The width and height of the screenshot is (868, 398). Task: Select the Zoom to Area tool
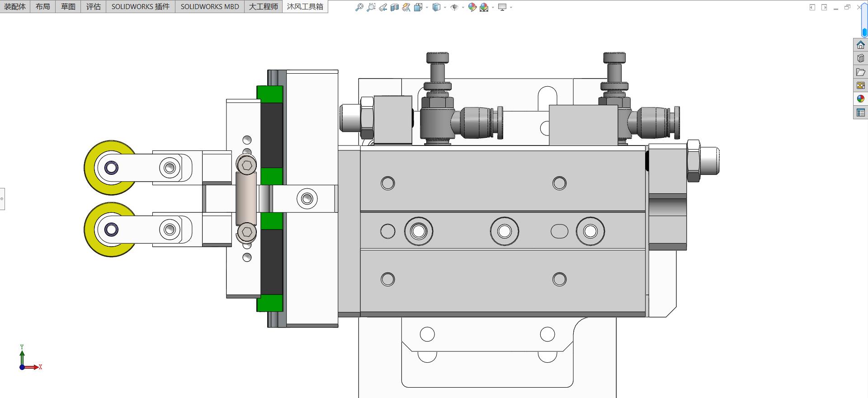click(x=371, y=7)
